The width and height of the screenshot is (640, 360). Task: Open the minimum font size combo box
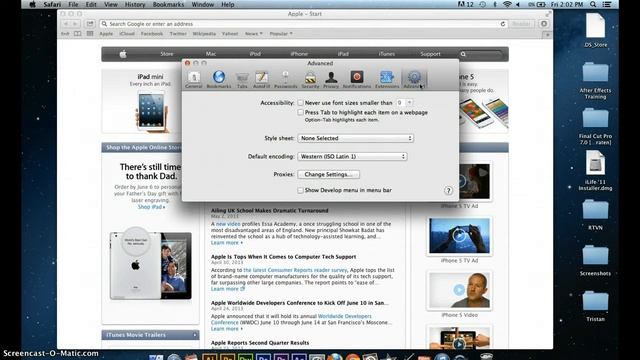[x=404, y=103]
